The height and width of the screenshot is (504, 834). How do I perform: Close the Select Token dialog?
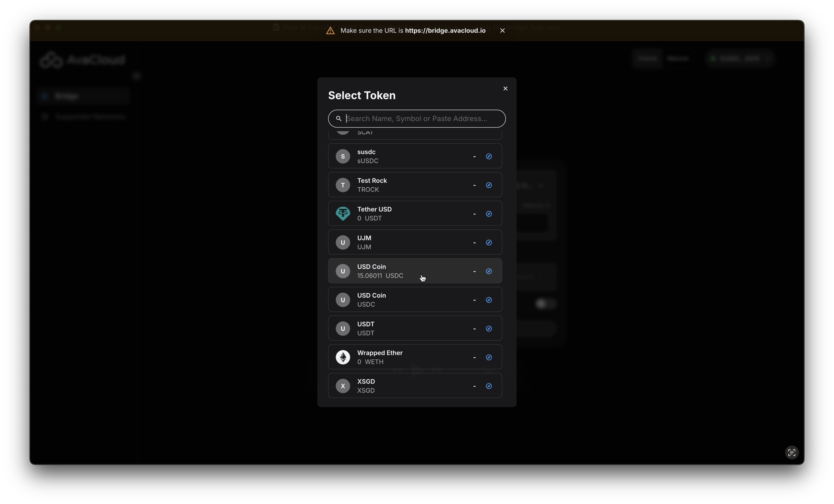[x=505, y=88]
